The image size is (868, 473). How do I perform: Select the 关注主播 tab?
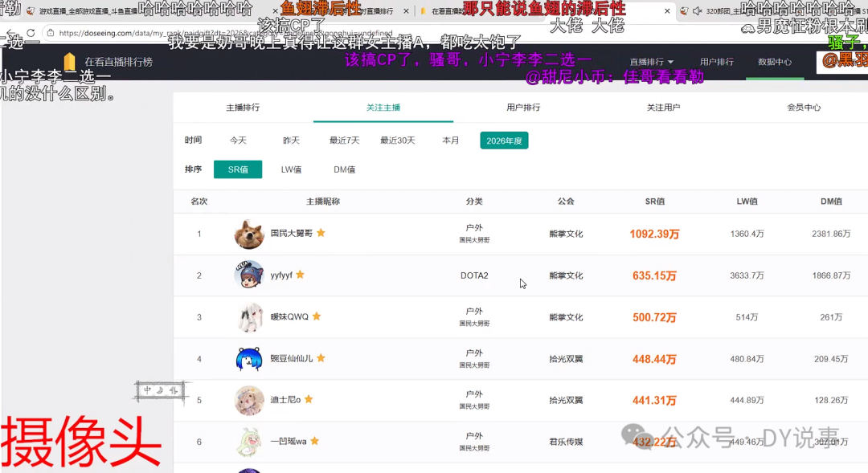(x=383, y=108)
